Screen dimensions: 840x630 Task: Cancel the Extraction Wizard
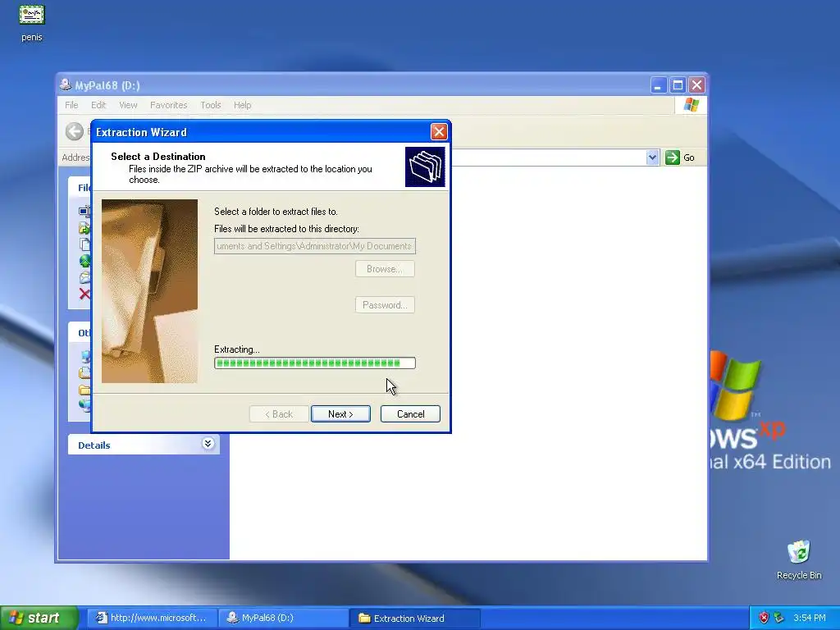tap(410, 414)
